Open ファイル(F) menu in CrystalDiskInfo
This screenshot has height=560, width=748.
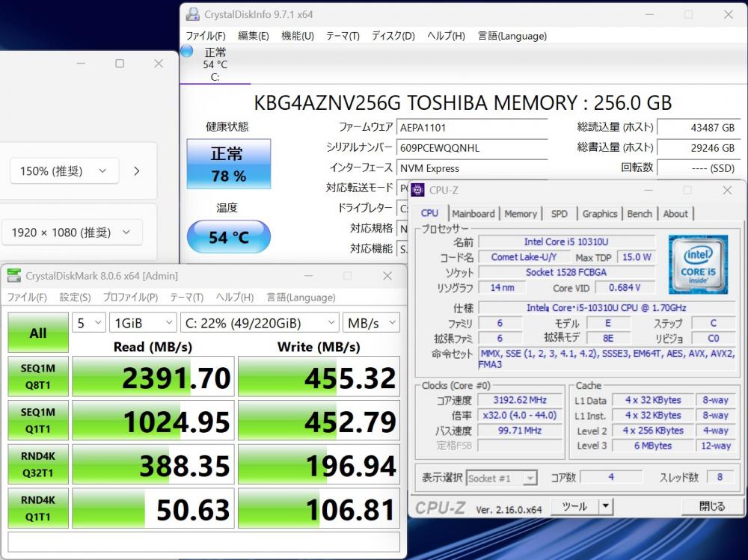point(205,36)
